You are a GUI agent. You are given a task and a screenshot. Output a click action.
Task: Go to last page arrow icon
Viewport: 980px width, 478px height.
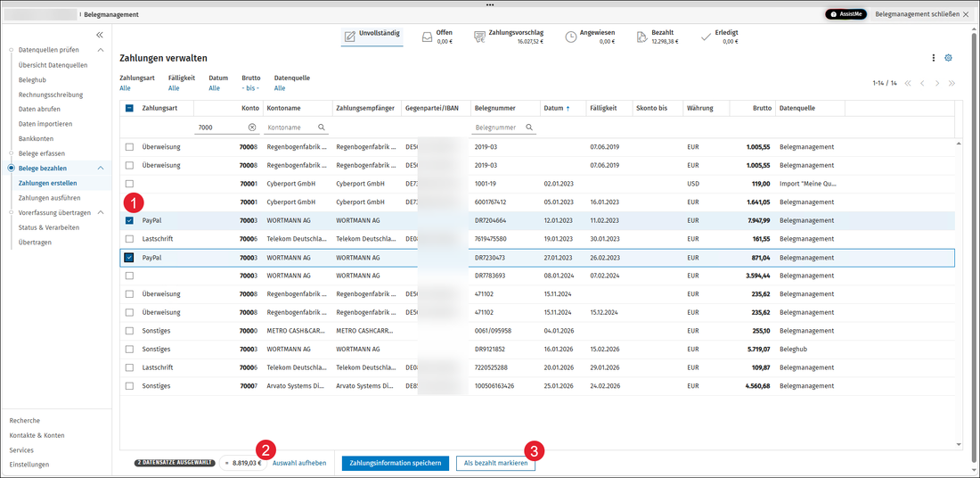(951, 83)
